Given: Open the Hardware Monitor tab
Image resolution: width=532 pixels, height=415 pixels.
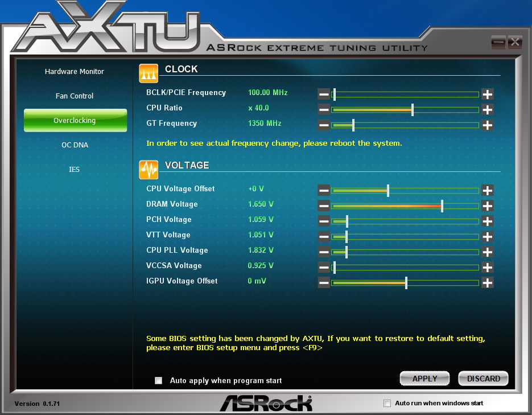Looking at the screenshot, I should point(75,72).
